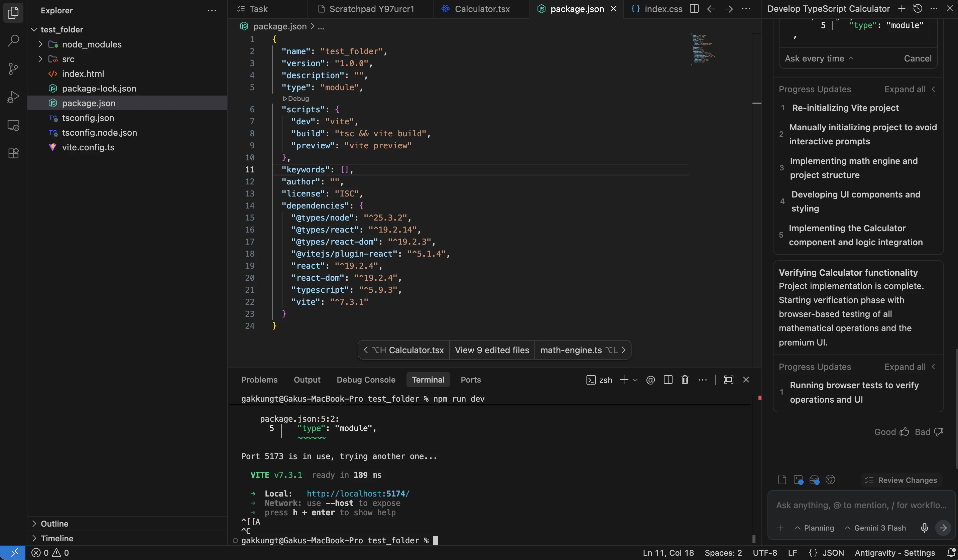Open the Explorer view in the activity bar
Viewport: 958px width, 560px height.
(13, 13)
